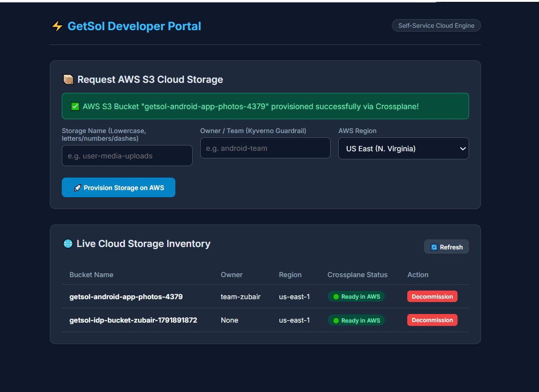The width and height of the screenshot is (539, 392).
Task: Click the Live Cloud Storage Inventory heading
Action: coord(143,243)
